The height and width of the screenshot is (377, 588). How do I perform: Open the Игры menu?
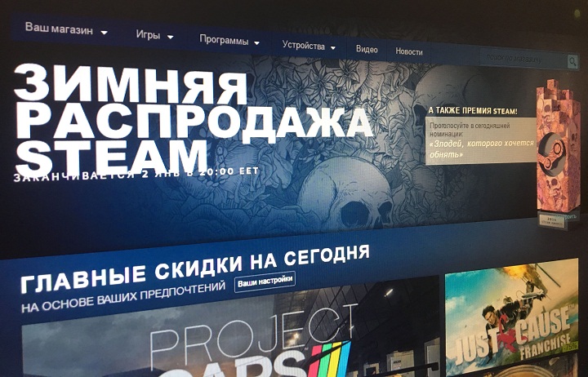click(148, 35)
